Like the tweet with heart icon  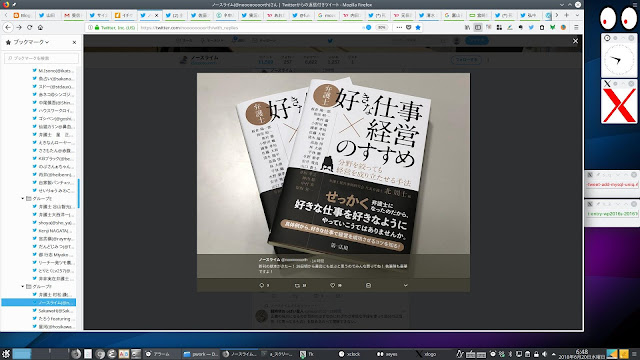pos(333,285)
